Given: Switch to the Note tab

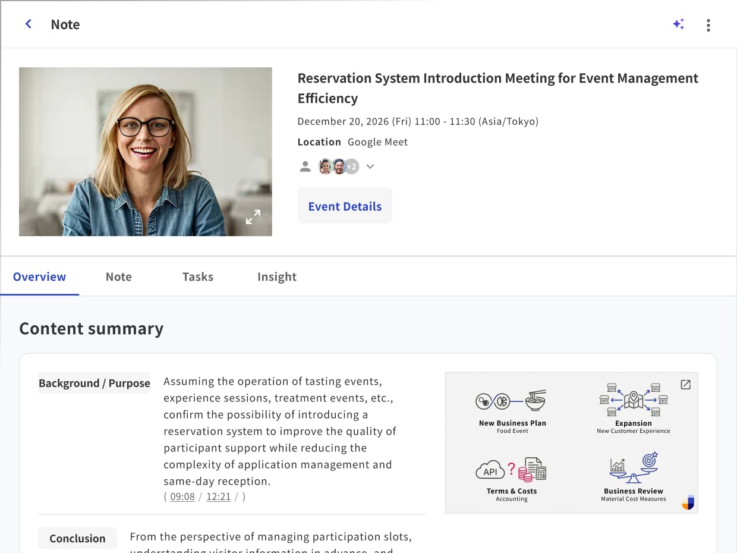Looking at the screenshot, I should click(x=118, y=276).
